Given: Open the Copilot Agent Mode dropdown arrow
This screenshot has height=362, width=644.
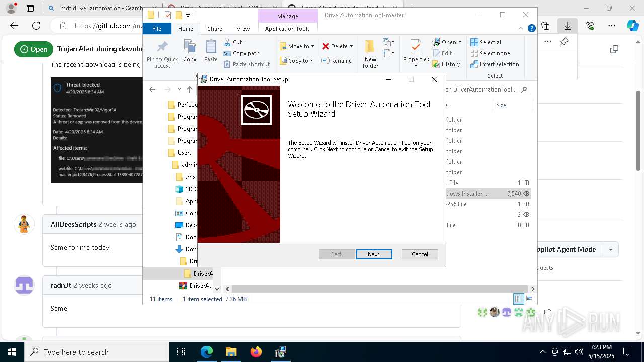Looking at the screenshot, I should [611, 249].
